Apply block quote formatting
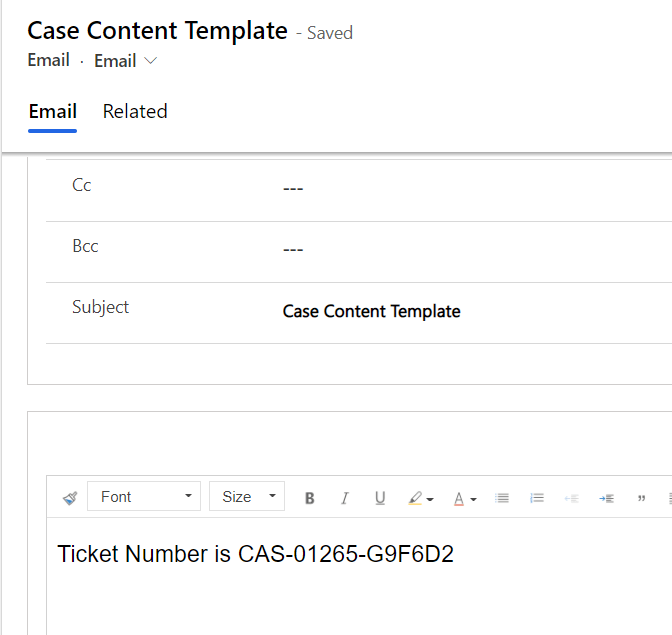The width and height of the screenshot is (672, 635). tap(641, 498)
